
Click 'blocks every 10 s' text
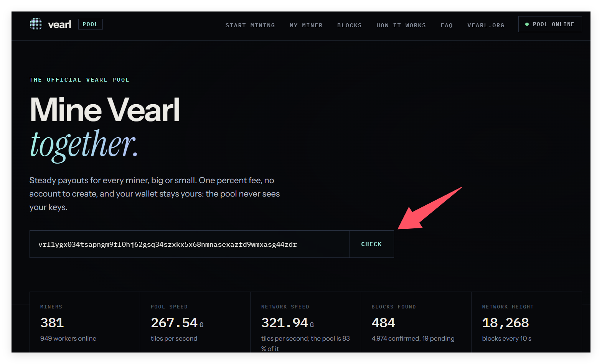506,338
